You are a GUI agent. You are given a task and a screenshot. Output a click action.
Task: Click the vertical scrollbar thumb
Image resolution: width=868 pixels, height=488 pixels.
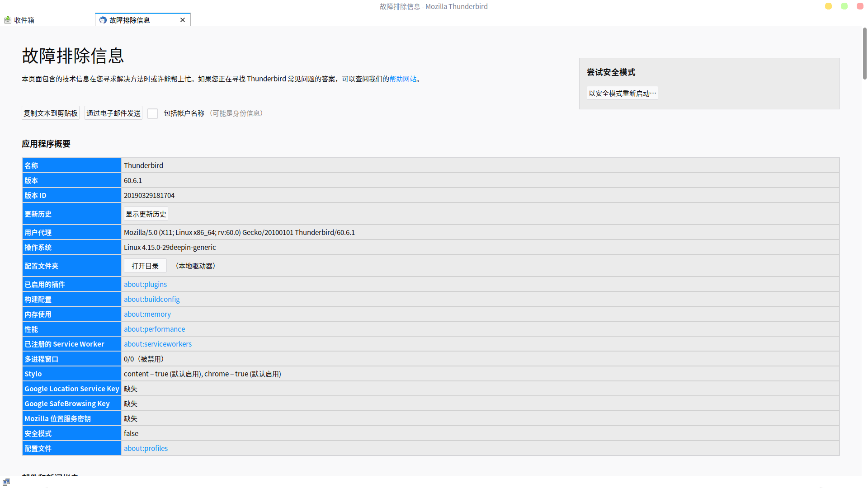[x=864, y=53]
